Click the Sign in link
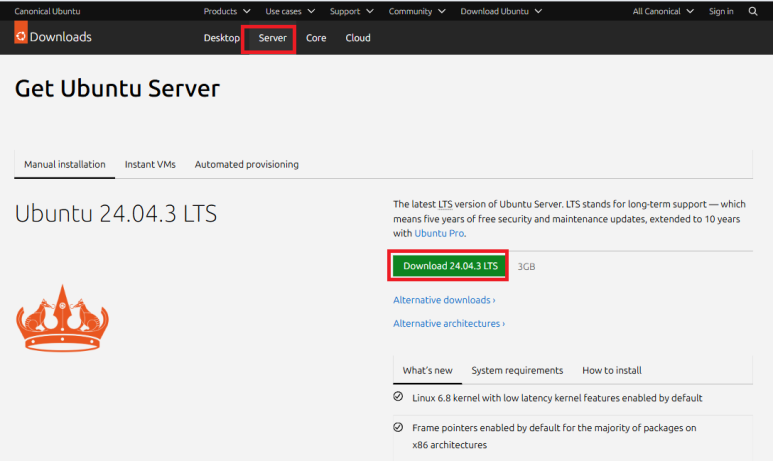The height and width of the screenshot is (461, 773). click(x=721, y=11)
